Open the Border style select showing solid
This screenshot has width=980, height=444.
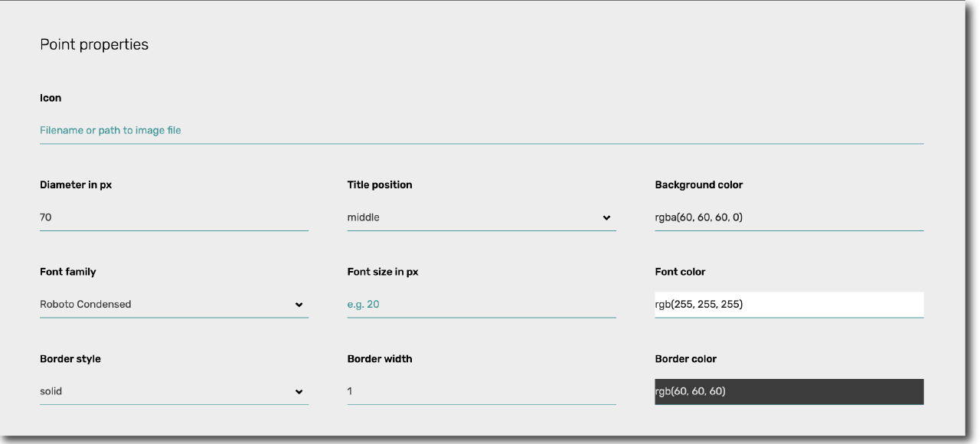click(174, 391)
